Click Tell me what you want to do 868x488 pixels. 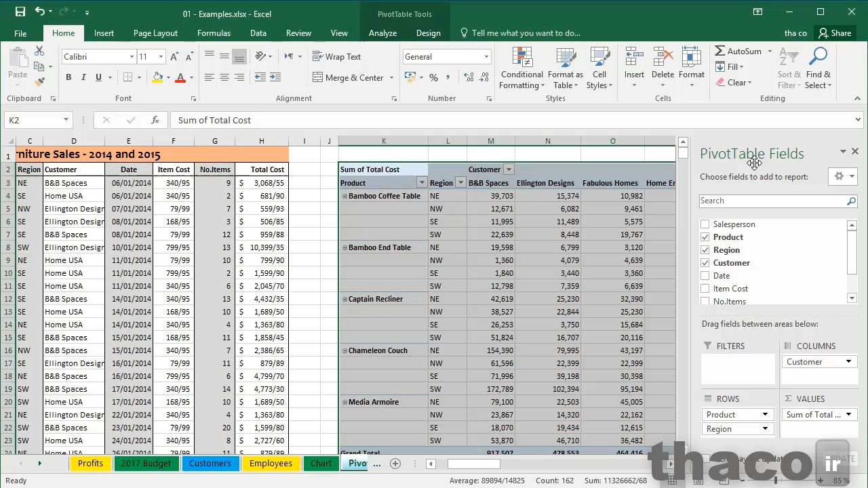tap(520, 33)
